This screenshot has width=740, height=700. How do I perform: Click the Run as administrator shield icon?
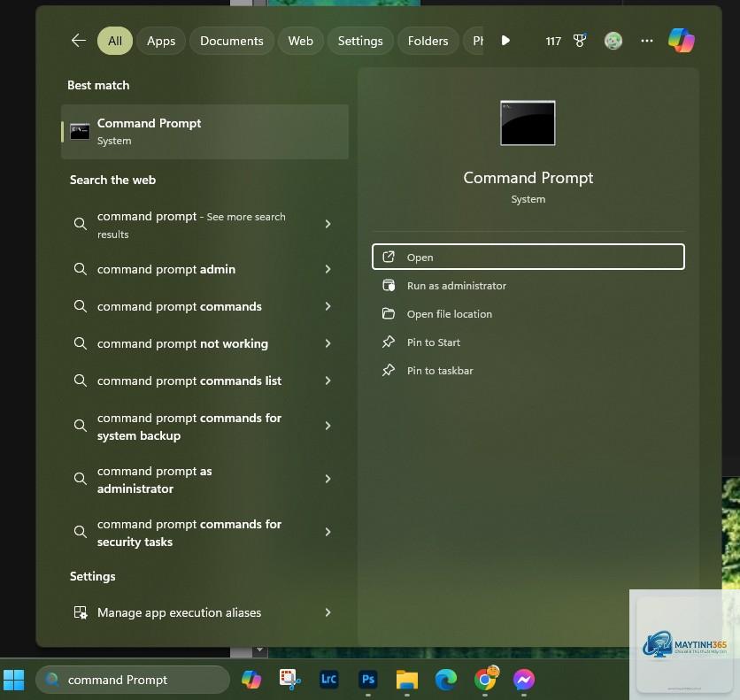(389, 285)
